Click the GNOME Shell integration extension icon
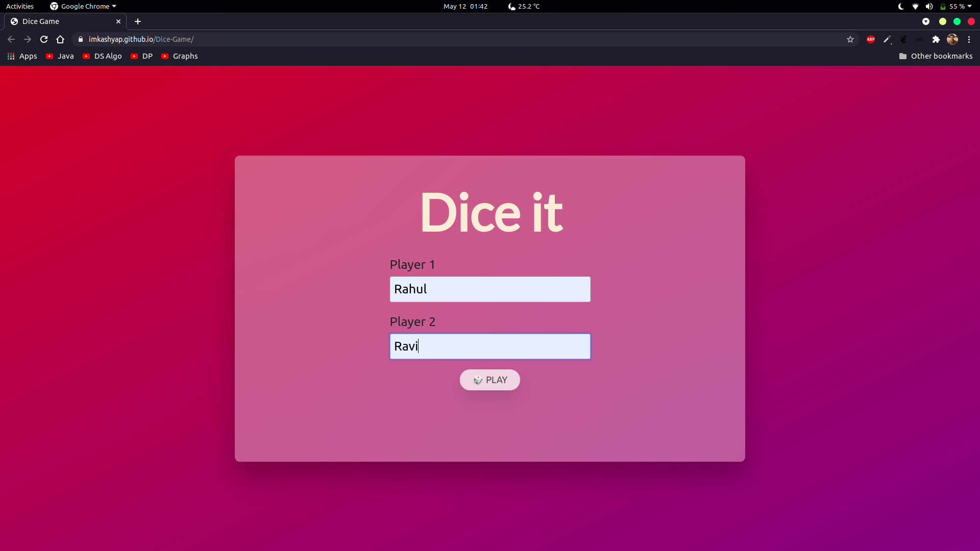 (x=903, y=39)
